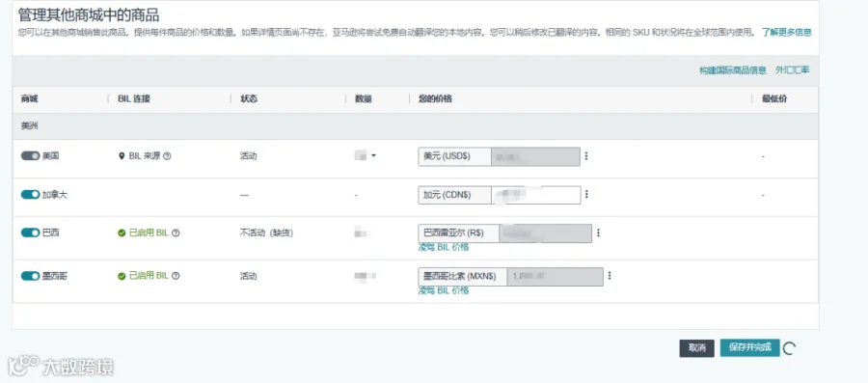Open more options menu for CDN price
The width and height of the screenshot is (868, 383).
(x=586, y=194)
